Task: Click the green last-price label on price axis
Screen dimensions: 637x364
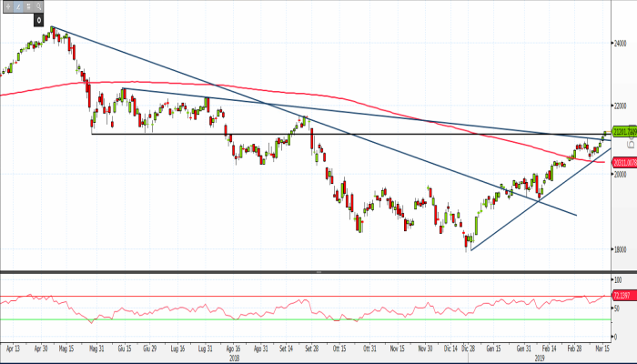Action: pos(623,132)
